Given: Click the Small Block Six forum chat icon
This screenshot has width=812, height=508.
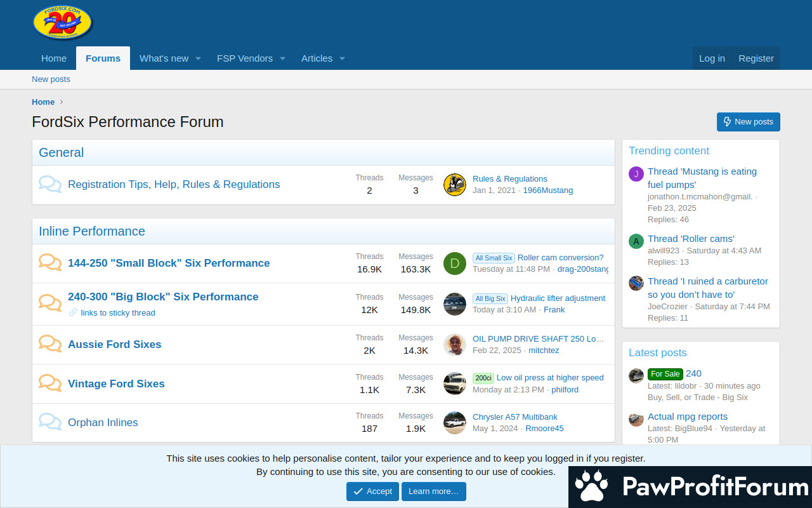Looking at the screenshot, I should [x=50, y=263].
